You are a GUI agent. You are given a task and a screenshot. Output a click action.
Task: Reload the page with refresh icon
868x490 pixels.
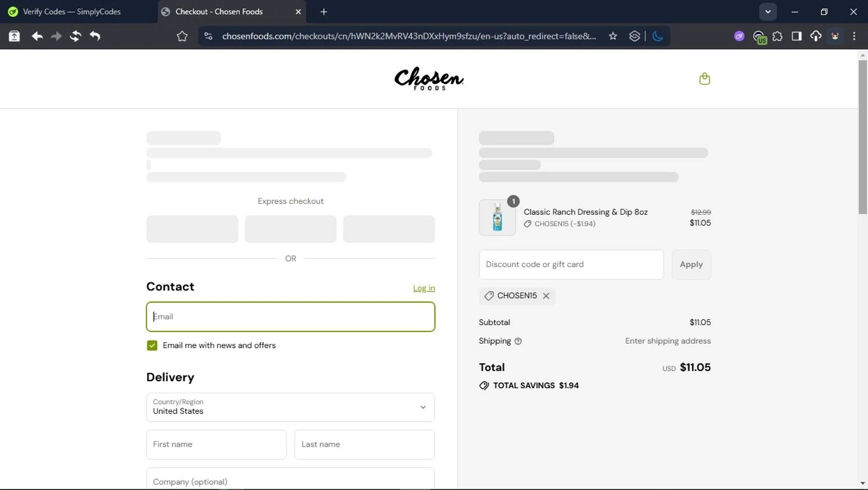click(75, 36)
